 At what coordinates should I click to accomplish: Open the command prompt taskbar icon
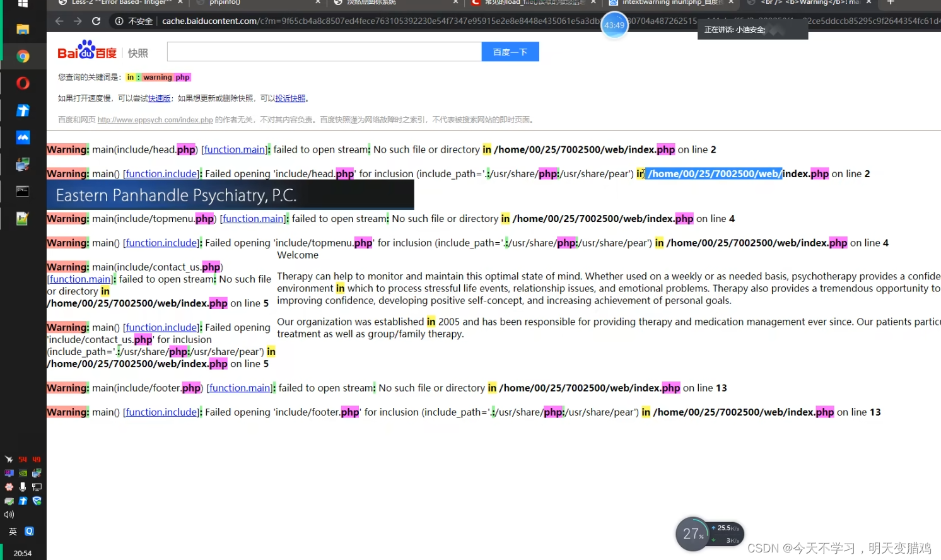pyautogui.click(x=23, y=191)
